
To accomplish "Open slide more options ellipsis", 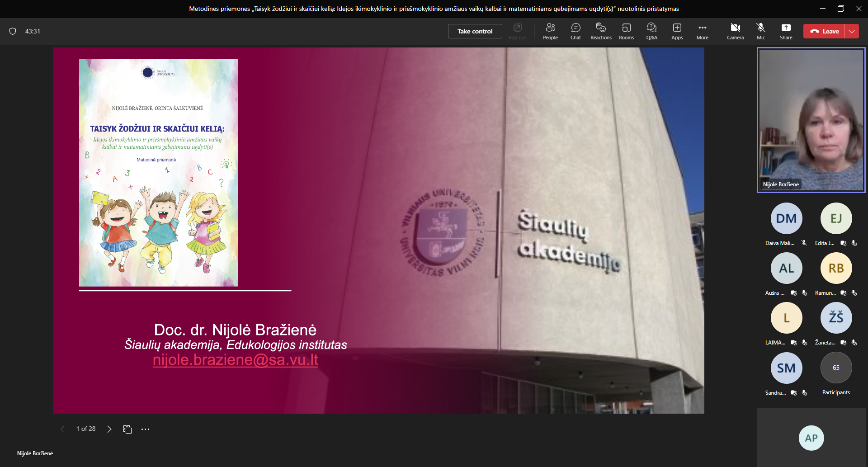I will click(x=145, y=429).
